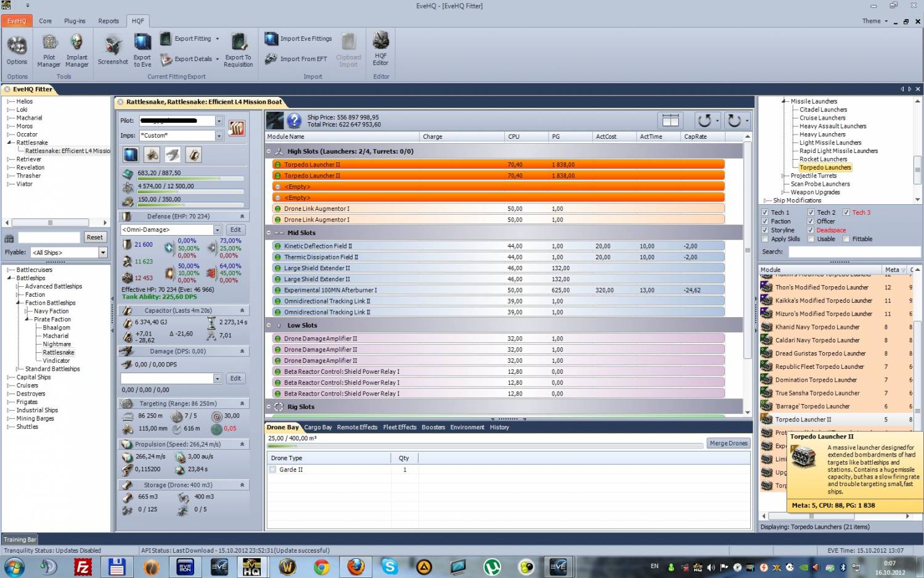Toggle the Tech 2 filter checkbox
The height and width of the screenshot is (578, 924).
point(811,213)
